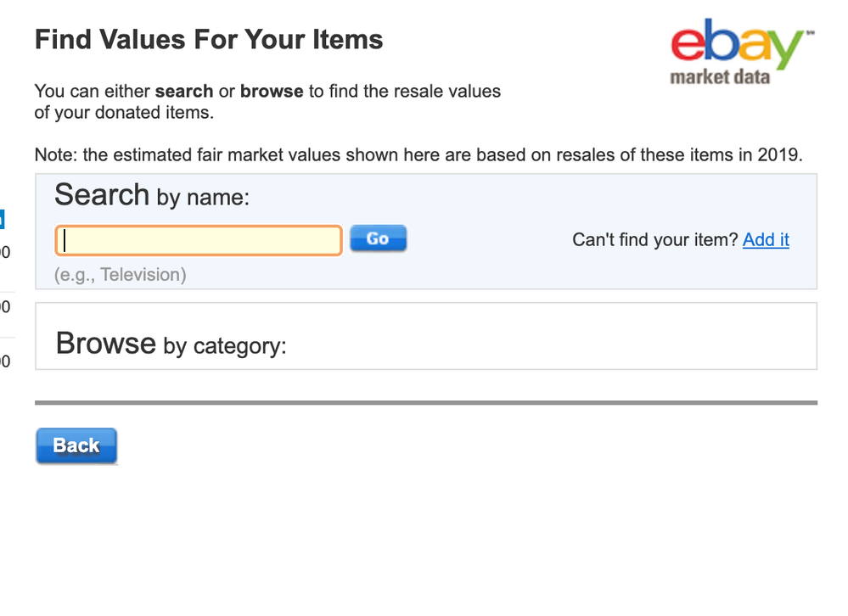This screenshot has height=616, width=848.
Task: Click the Find Values For Your Items title
Action: click(x=209, y=39)
